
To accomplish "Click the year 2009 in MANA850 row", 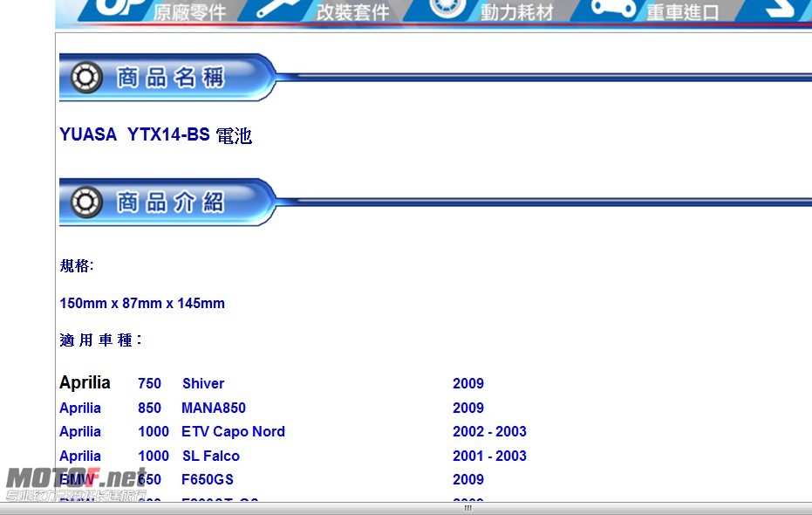I will (x=468, y=408).
